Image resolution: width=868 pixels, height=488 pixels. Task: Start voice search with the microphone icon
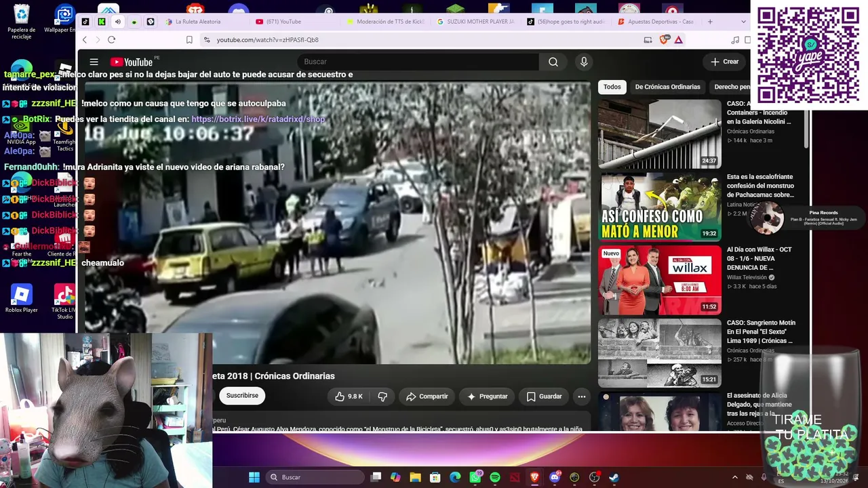tap(584, 62)
